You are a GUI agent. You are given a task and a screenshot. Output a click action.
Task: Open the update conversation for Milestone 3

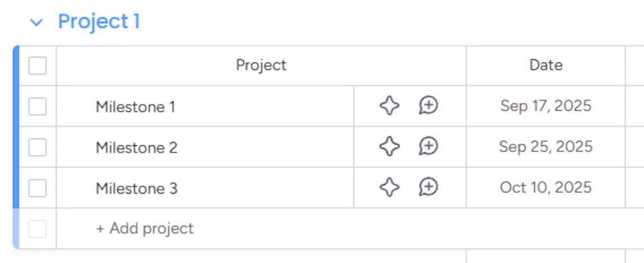click(428, 188)
